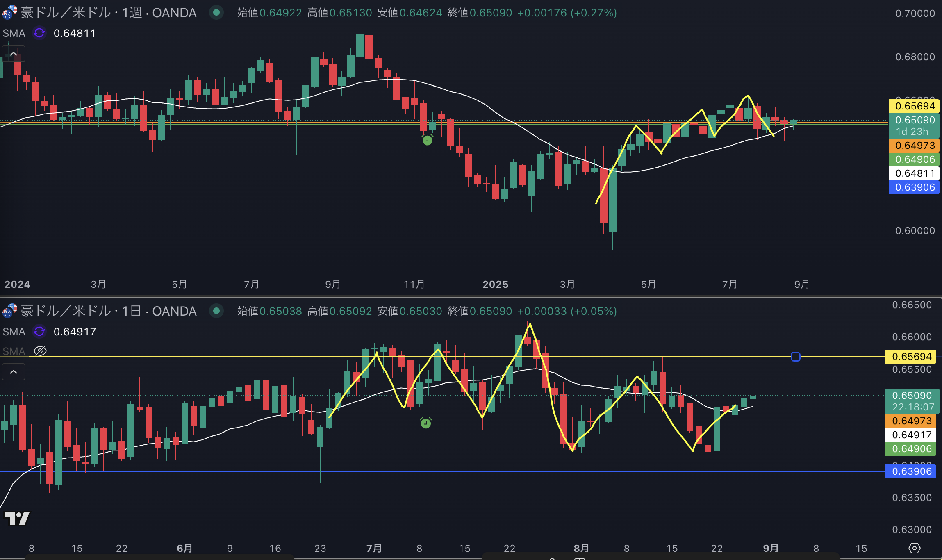This screenshot has height=560, width=942.
Task: Select the greyed-out hidden SMA label
Action: pyautogui.click(x=14, y=351)
